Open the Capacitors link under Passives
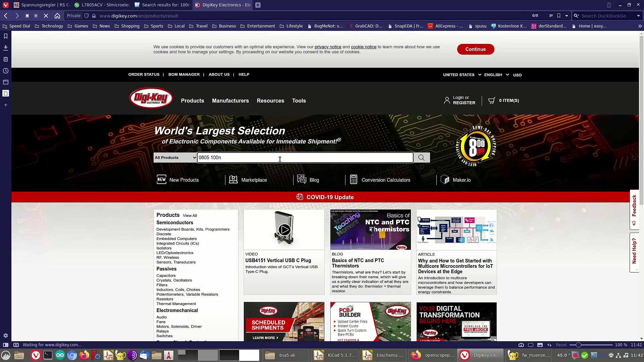 [166, 276]
